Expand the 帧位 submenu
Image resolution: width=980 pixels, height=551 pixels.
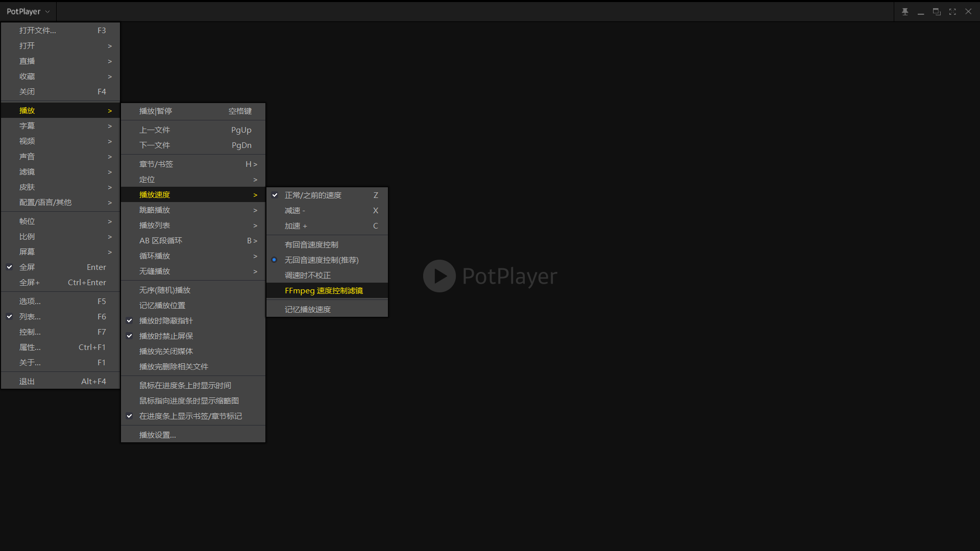click(x=61, y=221)
